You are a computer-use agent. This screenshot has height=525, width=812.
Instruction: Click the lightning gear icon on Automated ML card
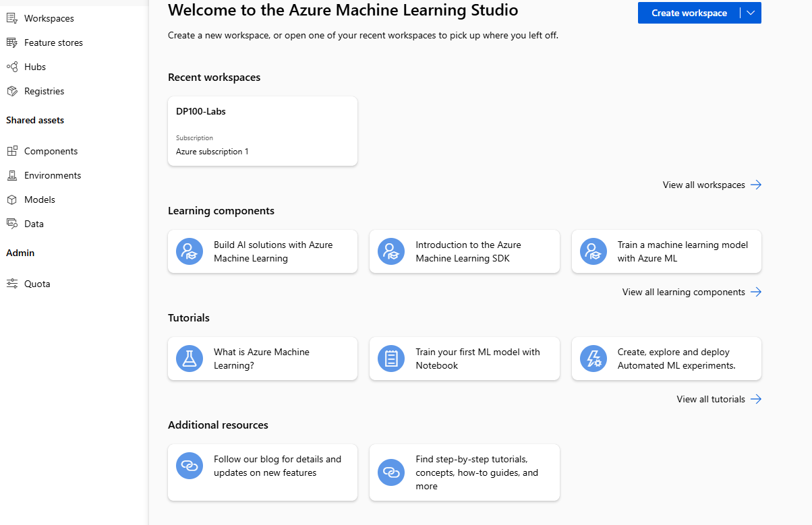(x=593, y=359)
